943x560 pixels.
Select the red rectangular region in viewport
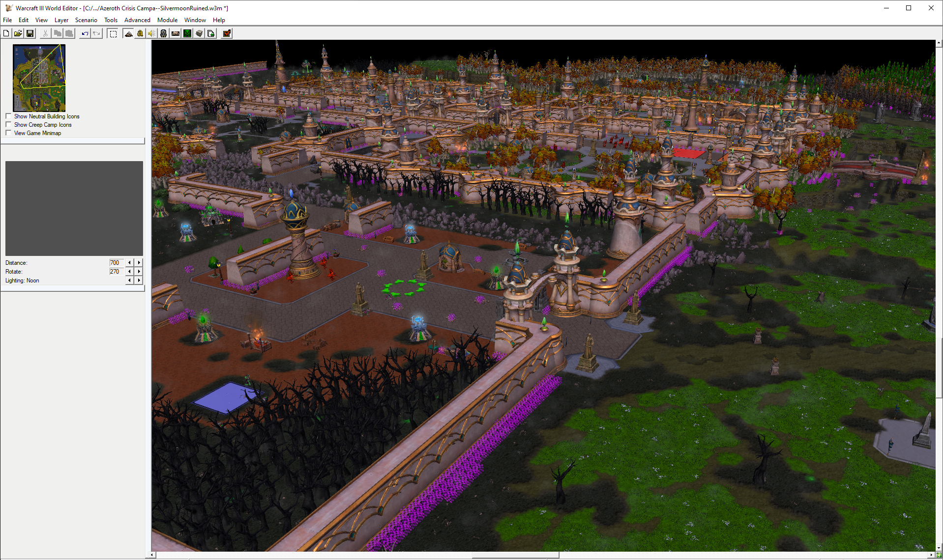[x=689, y=153]
